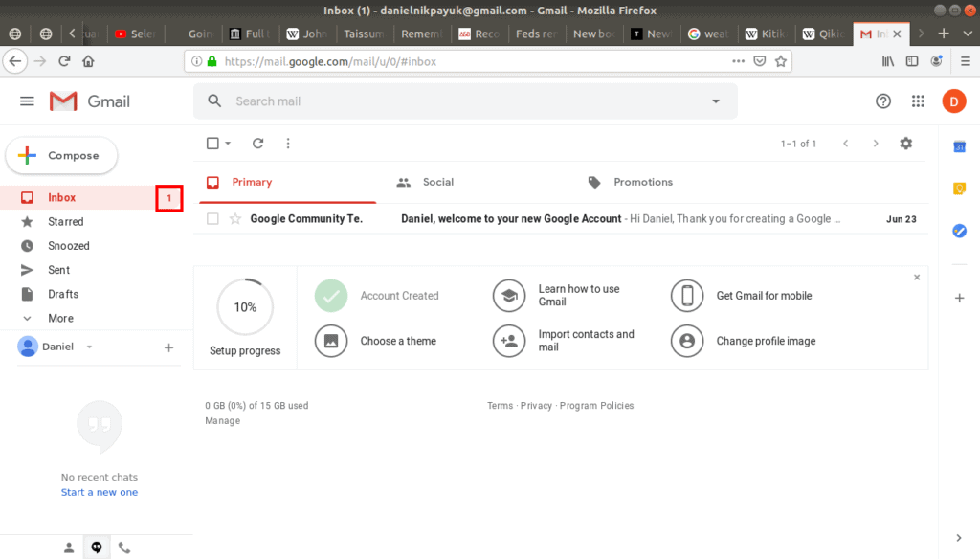Open Google Tasks side panel

pos(959,231)
